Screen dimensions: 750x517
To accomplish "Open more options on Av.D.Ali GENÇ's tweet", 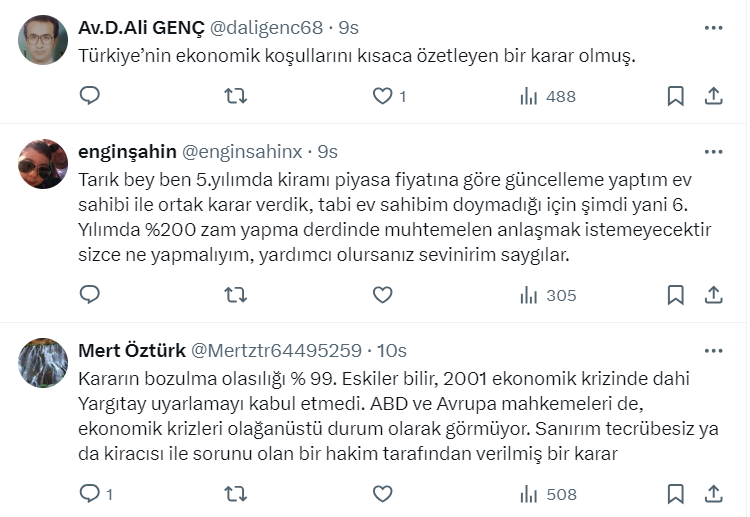I will point(713,27).
